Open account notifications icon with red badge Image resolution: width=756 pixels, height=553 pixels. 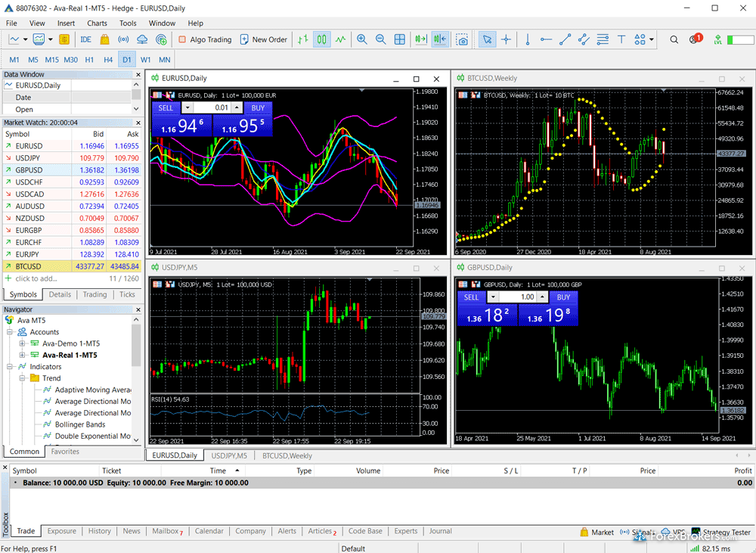click(696, 39)
